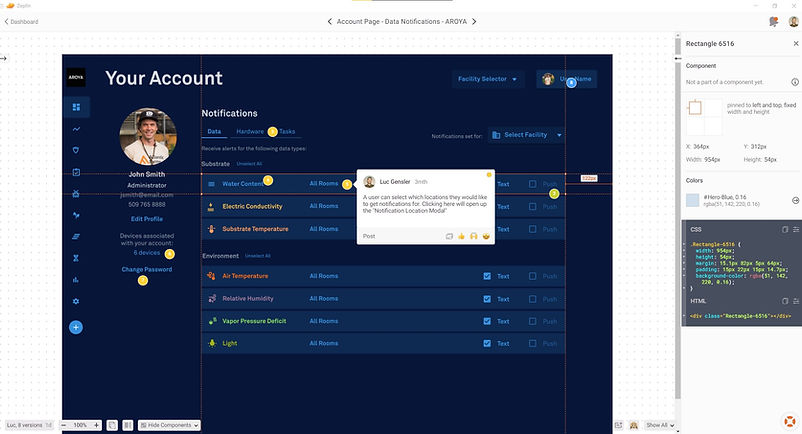Click the Edit Profile link
Screen dimensions: 802x434
147,219
